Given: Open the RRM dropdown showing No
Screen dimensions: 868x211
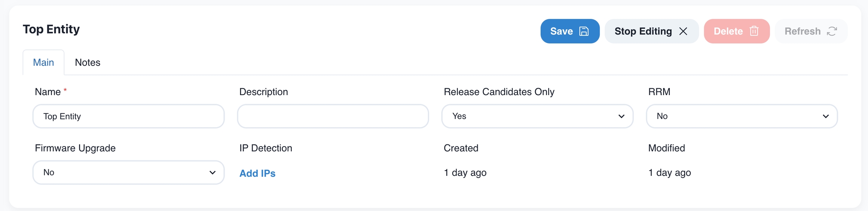Looking at the screenshot, I should (741, 116).
